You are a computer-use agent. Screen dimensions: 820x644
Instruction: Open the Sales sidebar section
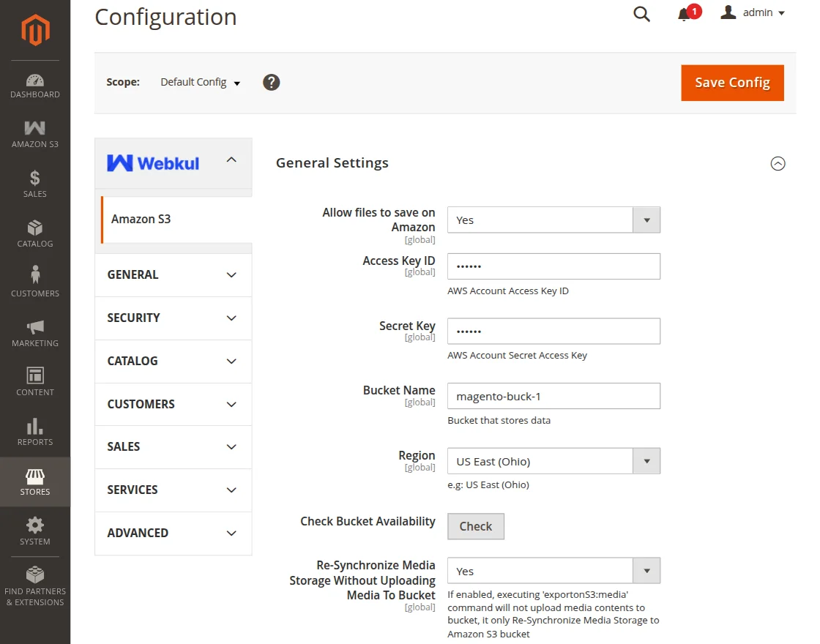coord(34,185)
